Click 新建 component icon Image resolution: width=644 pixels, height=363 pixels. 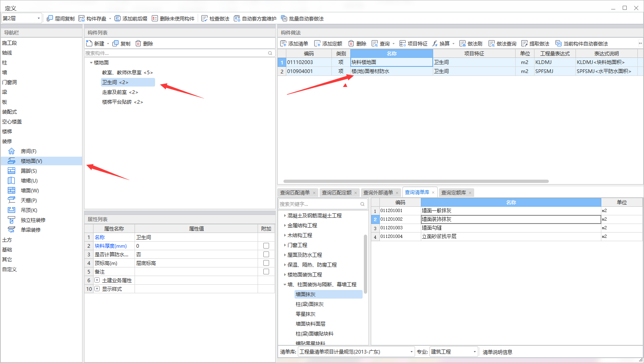pos(89,43)
